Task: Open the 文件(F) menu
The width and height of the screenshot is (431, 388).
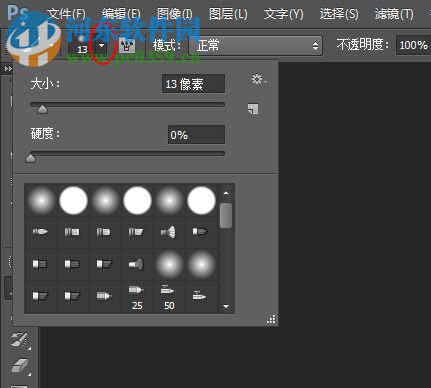Action: point(67,14)
